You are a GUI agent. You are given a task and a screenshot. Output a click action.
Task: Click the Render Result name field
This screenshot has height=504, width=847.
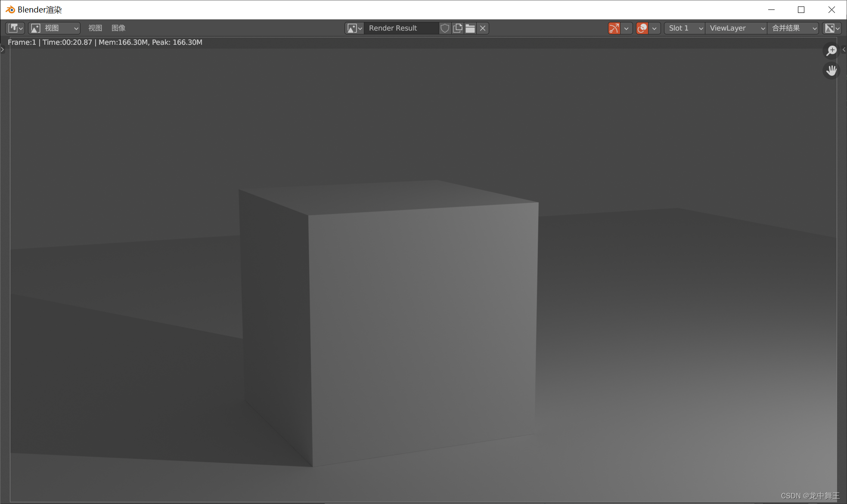coord(400,28)
